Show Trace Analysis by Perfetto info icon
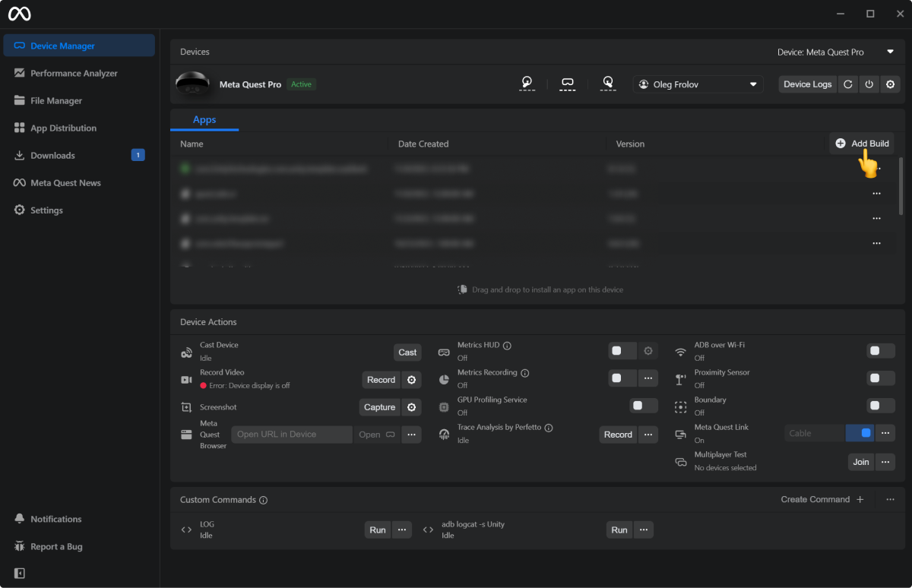Screen dimensions: 912x588 click(548, 428)
